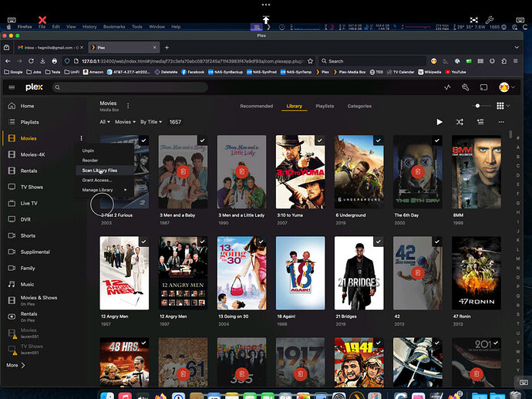Click three-dot options next to Movies sidebar item

(x=81, y=138)
